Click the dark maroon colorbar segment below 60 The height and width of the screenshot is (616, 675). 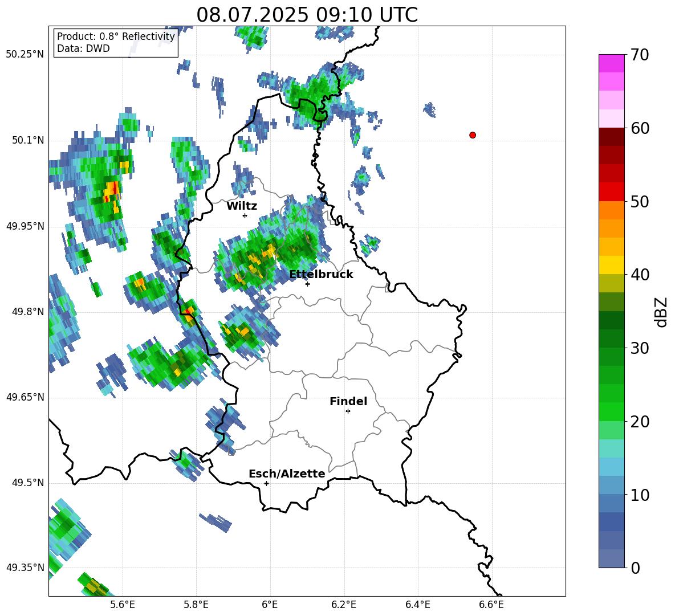pos(611,137)
